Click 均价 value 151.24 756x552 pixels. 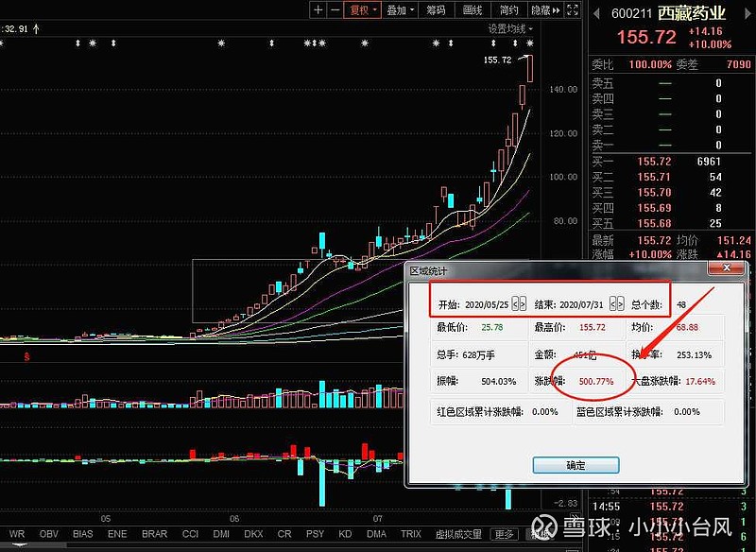click(734, 240)
